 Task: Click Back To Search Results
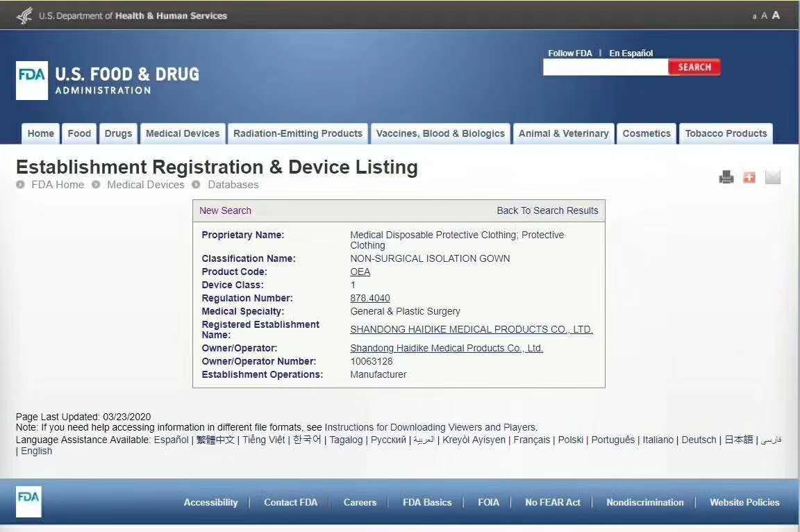click(x=547, y=210)
